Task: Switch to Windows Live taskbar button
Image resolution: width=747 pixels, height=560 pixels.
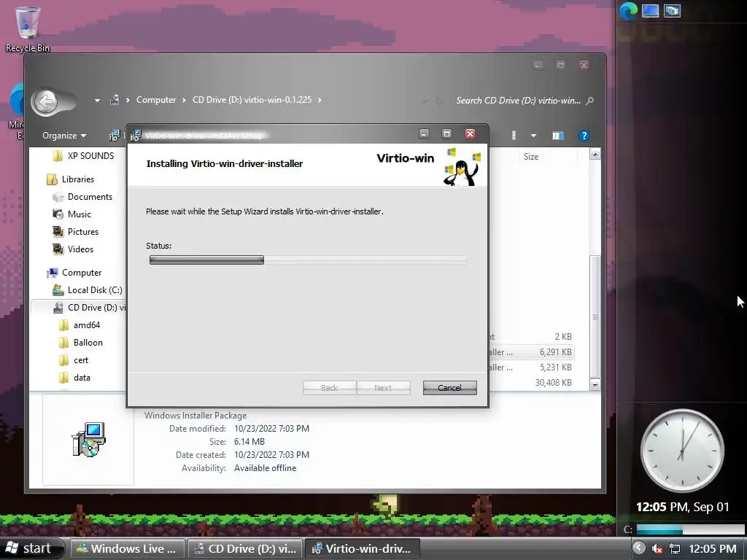Action: 128,548
